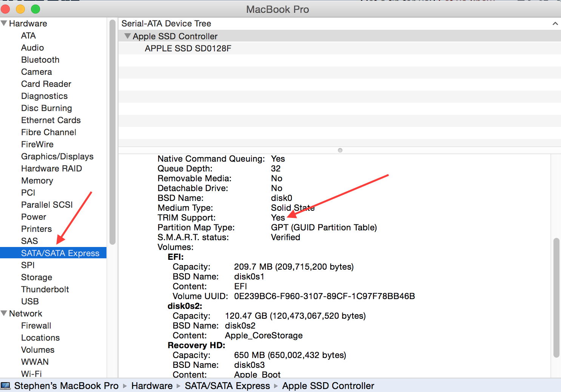Open the Parallel SCSI entry

pyautogui.click(x=47, y=205)
